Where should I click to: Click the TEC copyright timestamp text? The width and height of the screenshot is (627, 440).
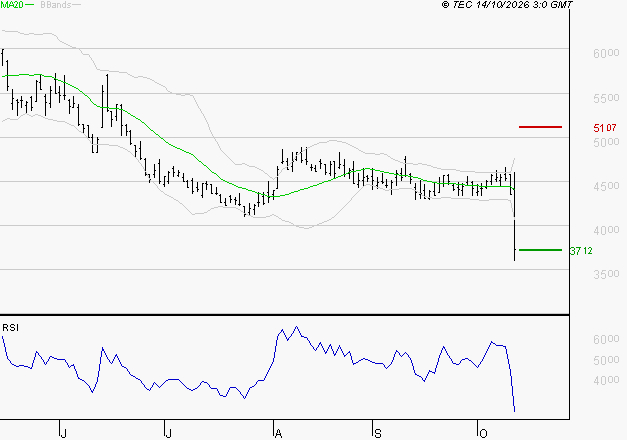[507, 5]
